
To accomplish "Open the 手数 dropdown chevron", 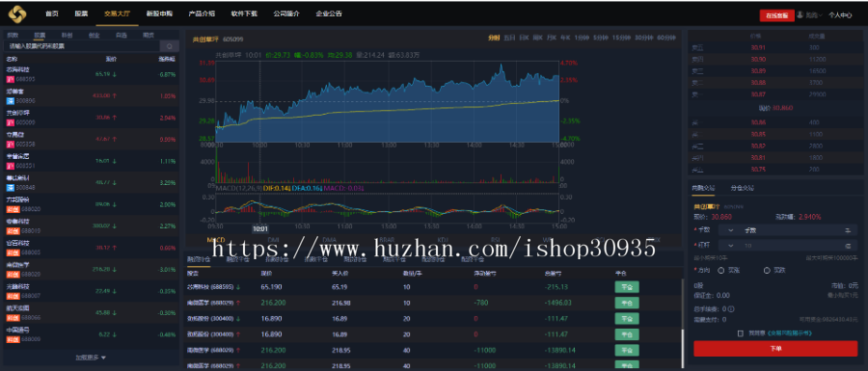I will pyautogui.click(x=731, y=230).
